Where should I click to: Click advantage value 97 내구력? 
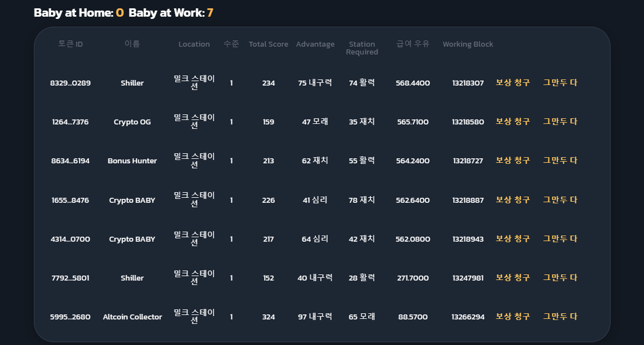click(315, 317)
